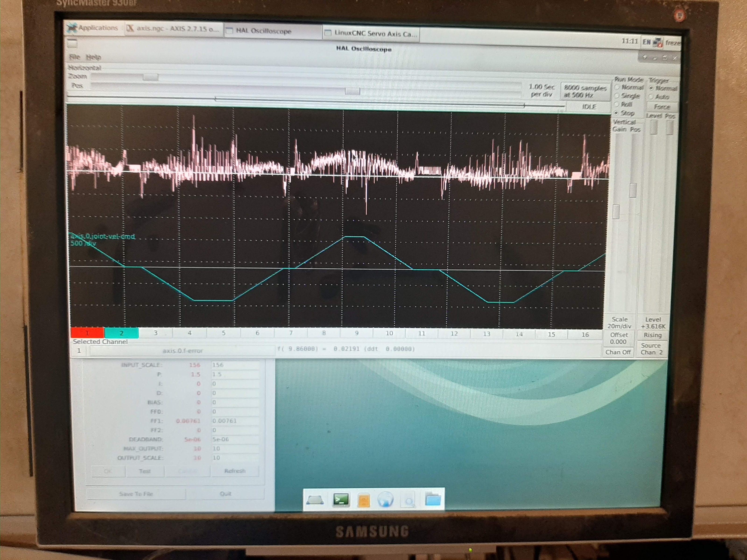This screenshot has height=560, width=747.
Task: Click the trigger Level +3.616K readout
Action: (x=653, y=323)
